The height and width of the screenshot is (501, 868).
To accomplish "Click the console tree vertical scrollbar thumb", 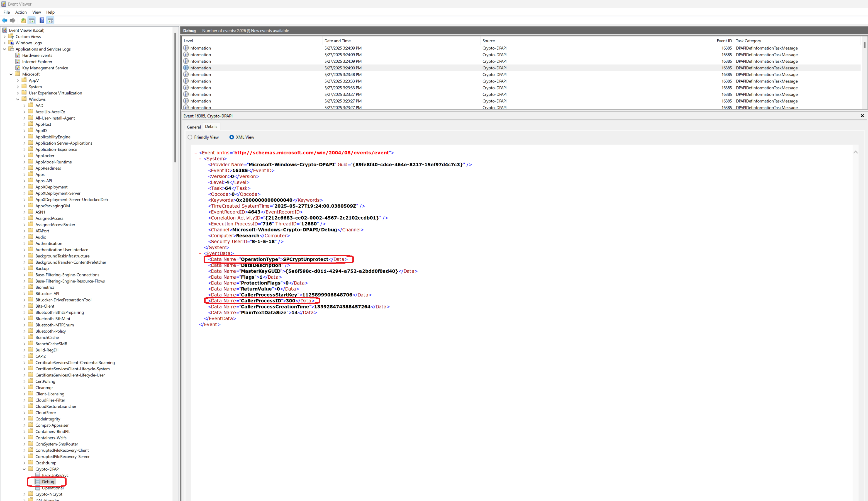I will click(175, 97).
